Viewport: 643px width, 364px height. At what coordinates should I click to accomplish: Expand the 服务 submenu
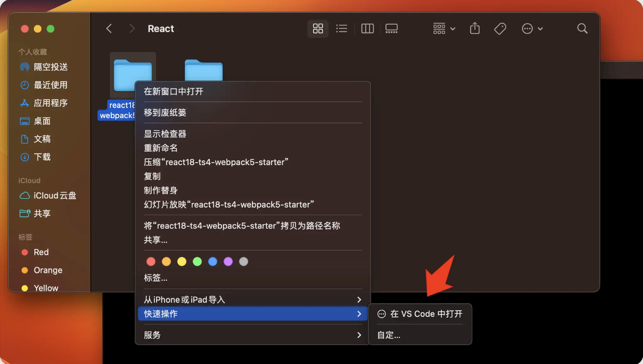[253, 335]
